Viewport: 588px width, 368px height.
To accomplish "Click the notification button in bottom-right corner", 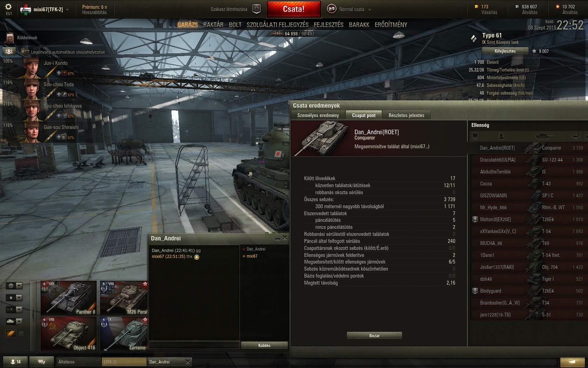I will click(x=572, y=362).
